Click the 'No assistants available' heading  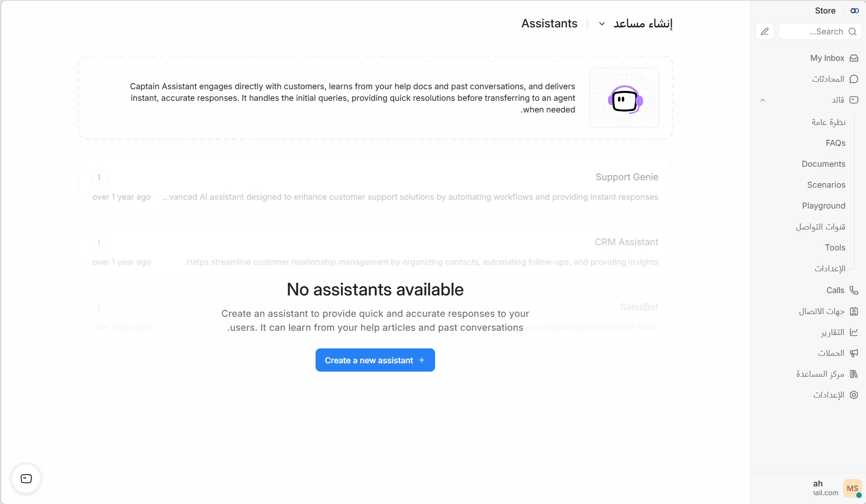(375, 289)
